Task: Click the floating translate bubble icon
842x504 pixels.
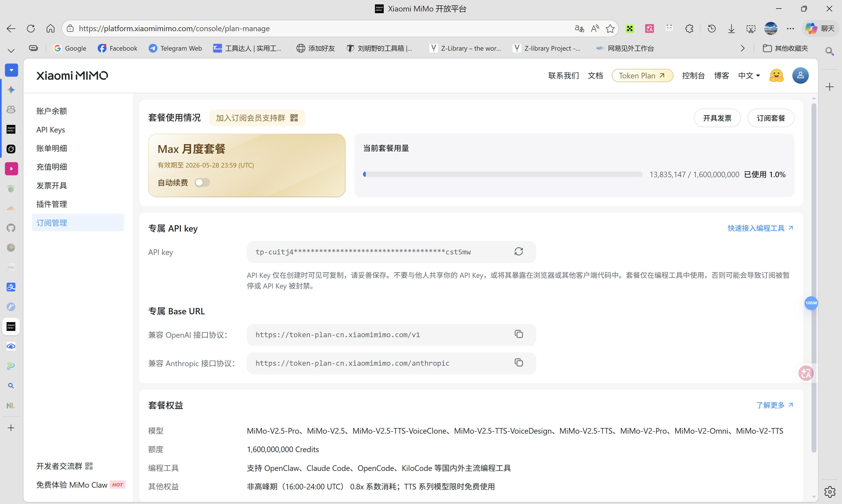Action: [806, 373]
